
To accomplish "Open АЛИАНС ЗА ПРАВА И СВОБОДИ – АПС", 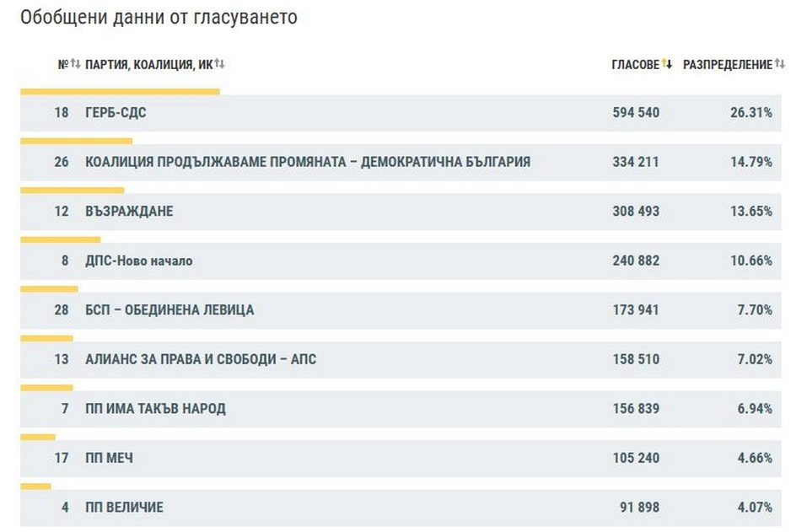I will click(x=201, y=360).
